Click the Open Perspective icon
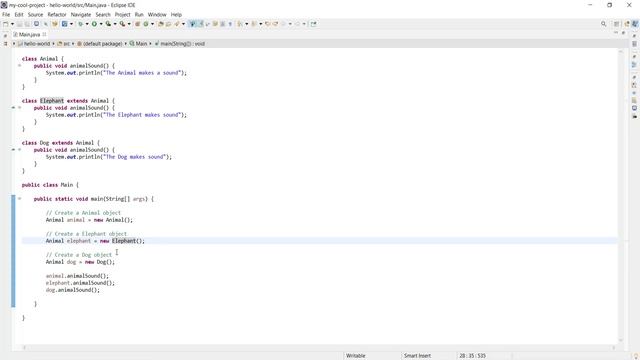640x360 pixels. (616, 24)
